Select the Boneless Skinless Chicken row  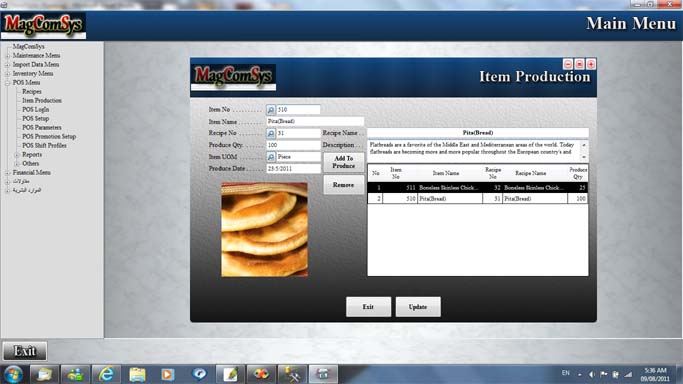click(477, 188)
